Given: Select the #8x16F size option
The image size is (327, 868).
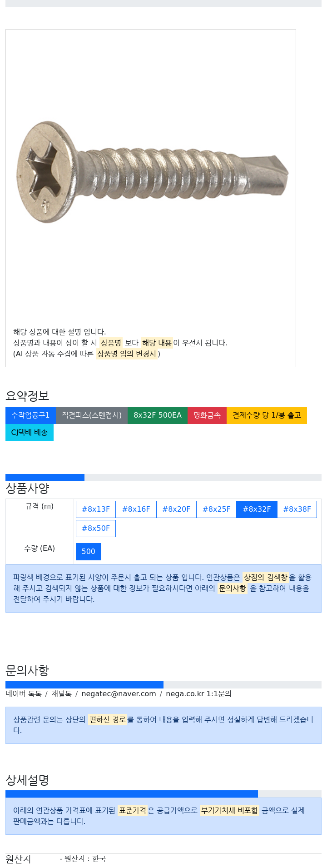Looking at the screenshot, I should tap(136, 509).
